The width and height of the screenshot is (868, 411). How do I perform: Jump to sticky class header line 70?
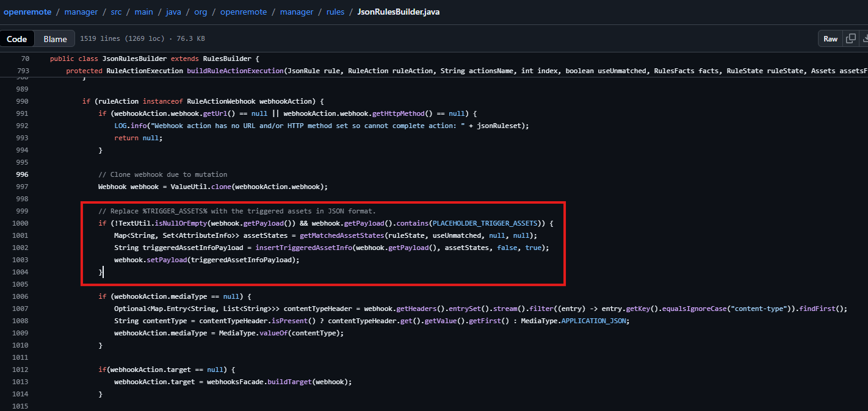tap(24, 59)
